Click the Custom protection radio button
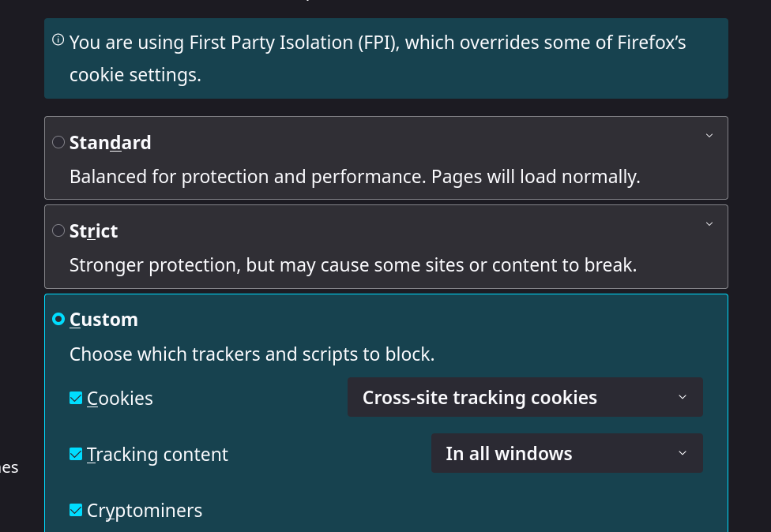The width and height of the screenshot is (771, 532). (58, 319)
